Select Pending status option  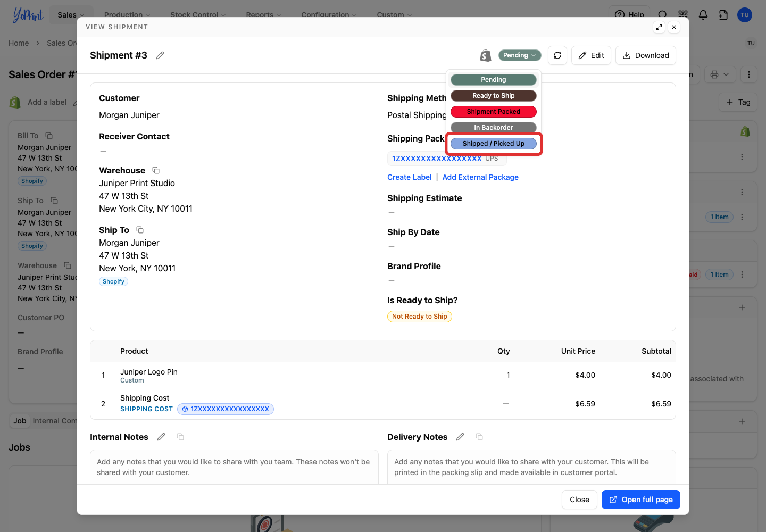[494, 80]
